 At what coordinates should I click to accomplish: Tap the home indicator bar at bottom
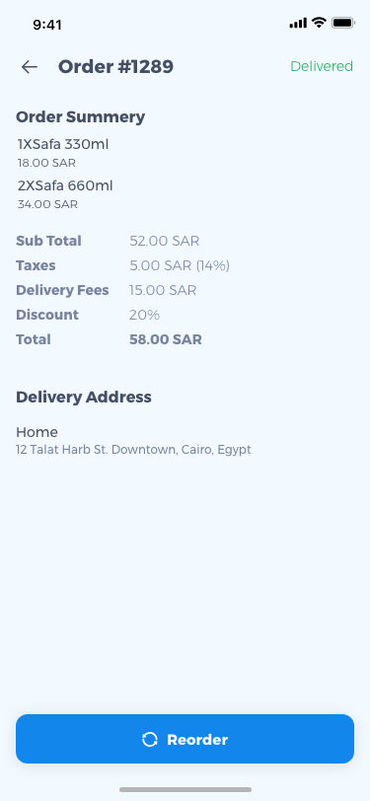(185, 789)
